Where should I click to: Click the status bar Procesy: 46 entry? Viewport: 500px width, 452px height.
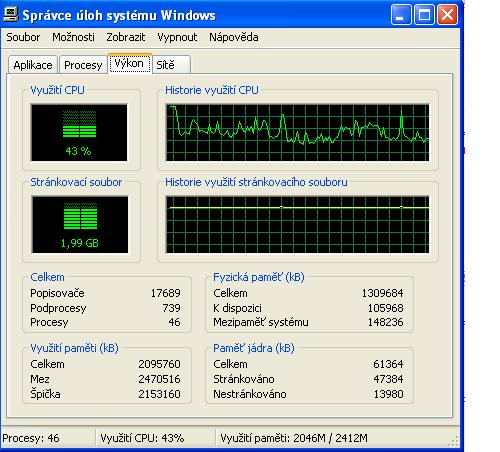pos(31,438)
